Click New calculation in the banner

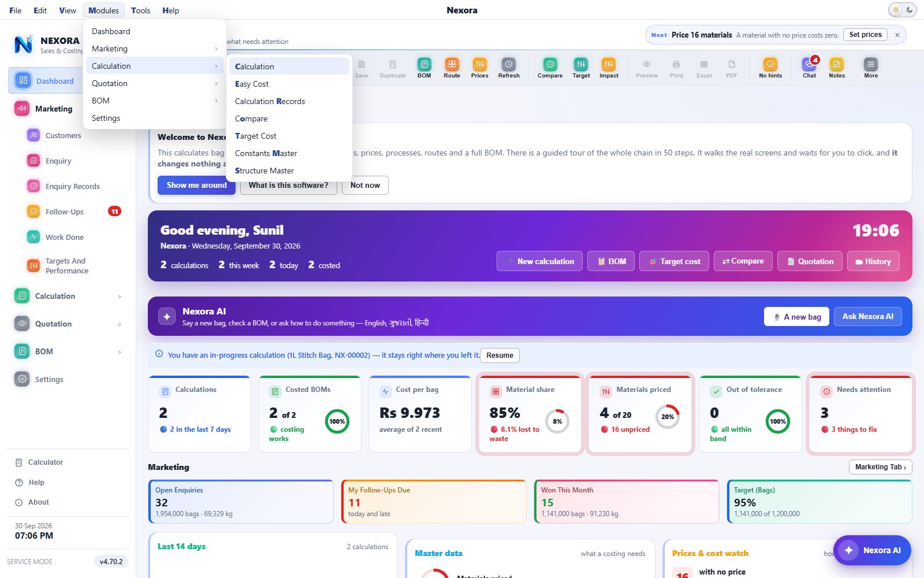coord(539,261)
